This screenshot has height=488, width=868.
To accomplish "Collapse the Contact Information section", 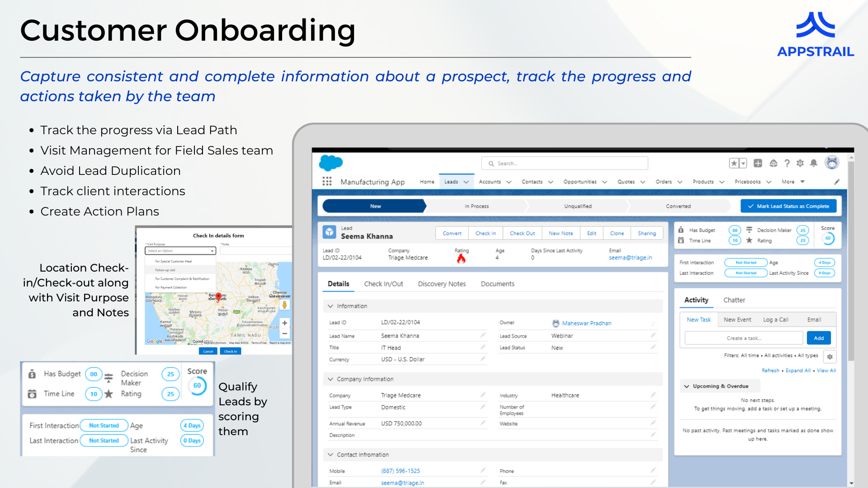I will coord(330,455).
